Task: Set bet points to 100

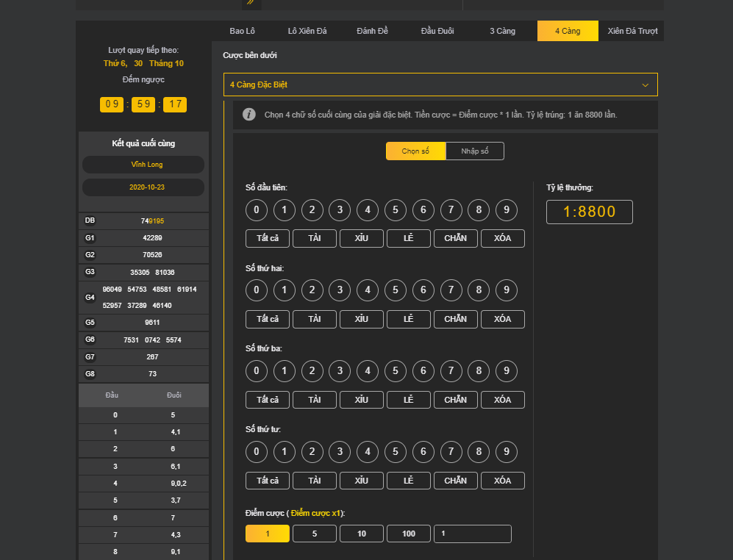Action: tap(408, 534)
